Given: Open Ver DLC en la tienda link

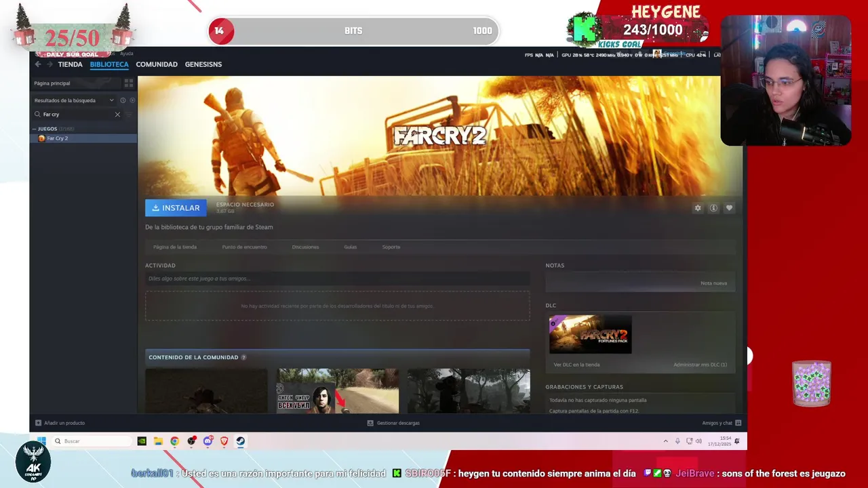Looking at the screenshot, I should [x=576, y=365].
